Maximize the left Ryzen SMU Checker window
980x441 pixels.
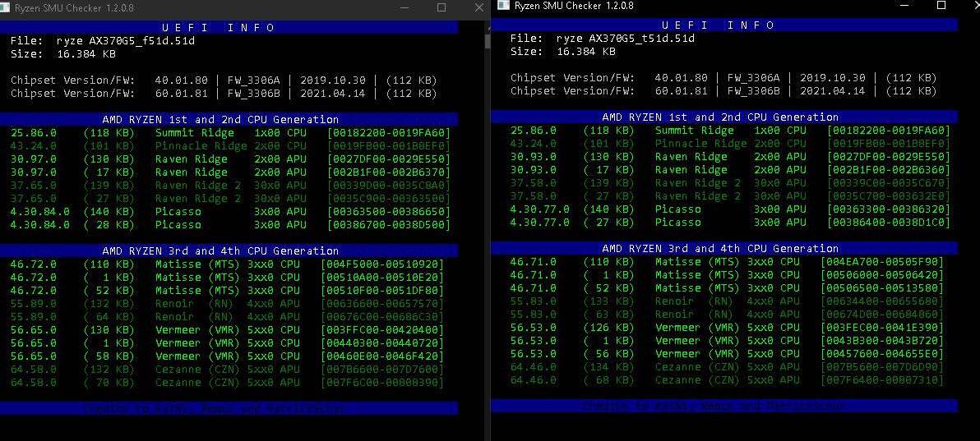point(441,7)
